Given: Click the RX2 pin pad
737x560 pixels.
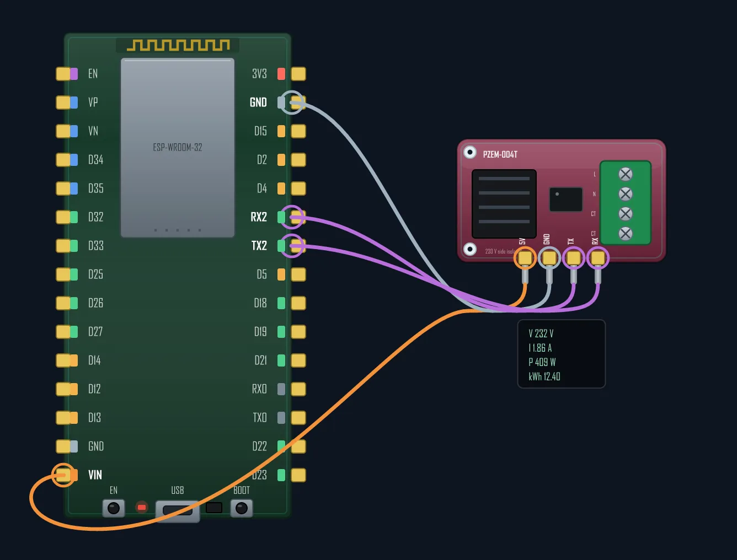Looking at the screenshot, I should point(298,217).
